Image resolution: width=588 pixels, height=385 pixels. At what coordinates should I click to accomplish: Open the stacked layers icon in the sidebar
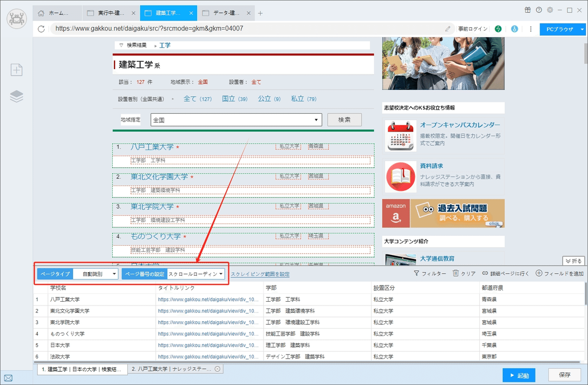(x=17, y=97)
